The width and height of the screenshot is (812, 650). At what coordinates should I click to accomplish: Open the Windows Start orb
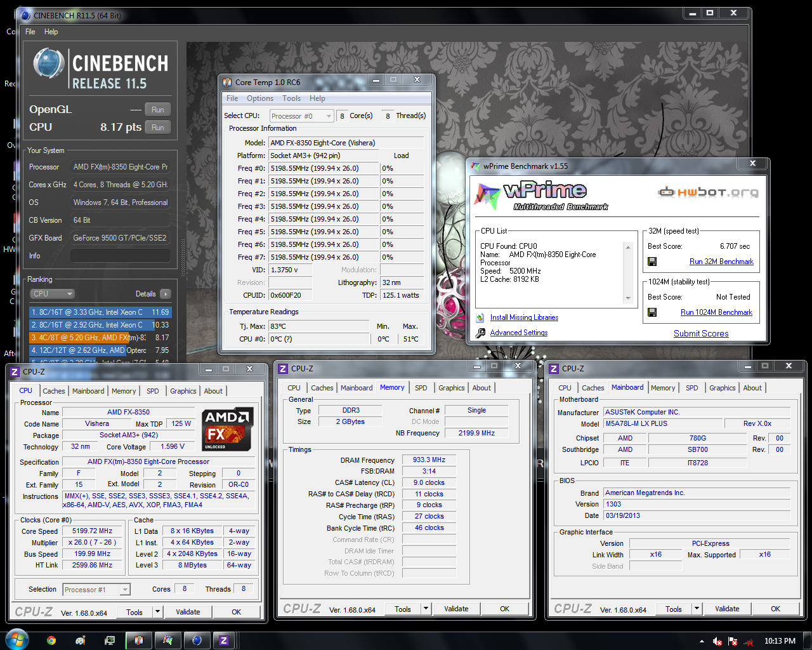16,640
